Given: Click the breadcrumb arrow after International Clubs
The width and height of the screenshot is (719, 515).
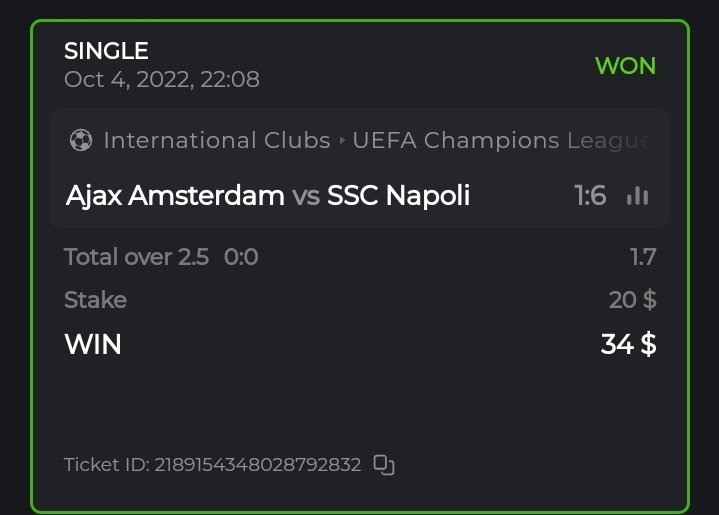Looking at the screenshot, I should pyautogui.click(x=342, y=141).
